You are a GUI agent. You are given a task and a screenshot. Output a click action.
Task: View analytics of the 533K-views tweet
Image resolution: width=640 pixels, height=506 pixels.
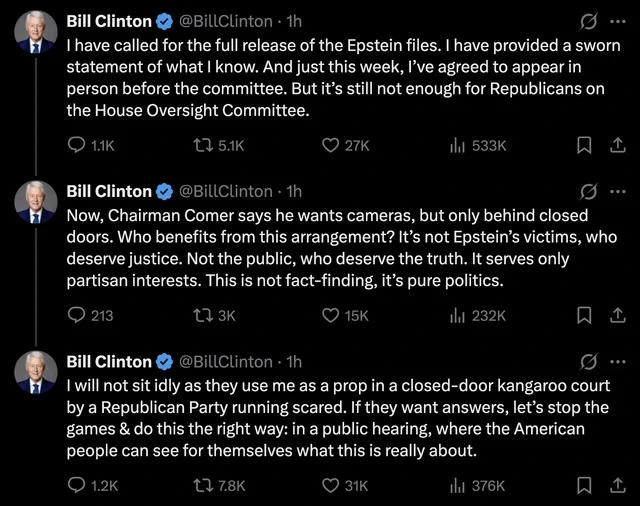pos(459,145)
